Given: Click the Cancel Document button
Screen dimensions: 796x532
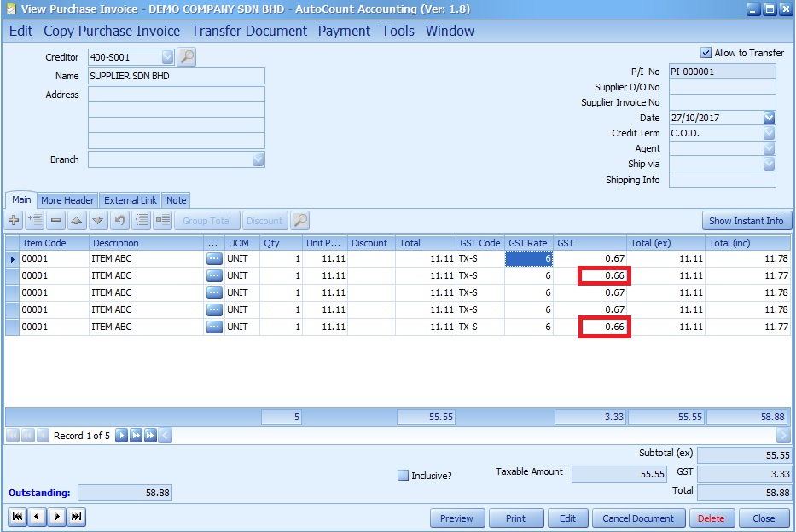Looking at the screenshot, I should tap(638, 518).
